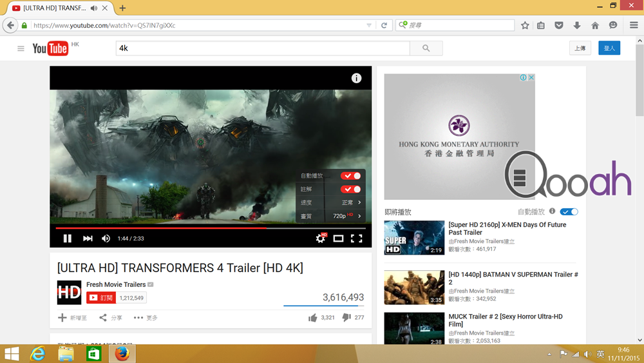Save page to Pocket icon
The image size is (644, 363).
(559, 25)
